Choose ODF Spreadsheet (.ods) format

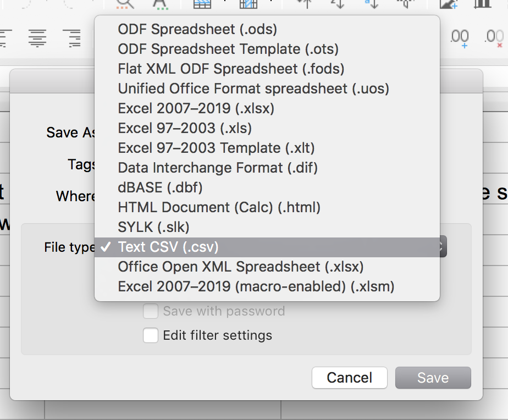pos(267,29)
